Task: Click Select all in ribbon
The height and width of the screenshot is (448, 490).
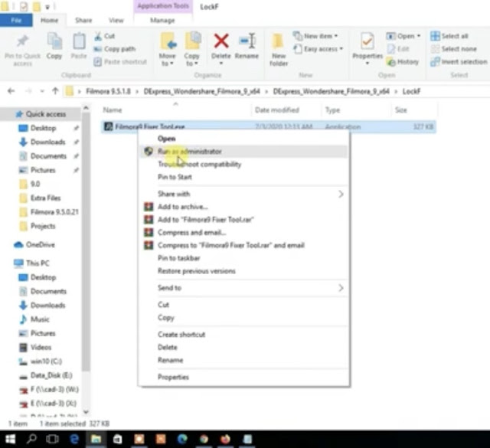Action: pyautogui.click(x=449, y=36)
